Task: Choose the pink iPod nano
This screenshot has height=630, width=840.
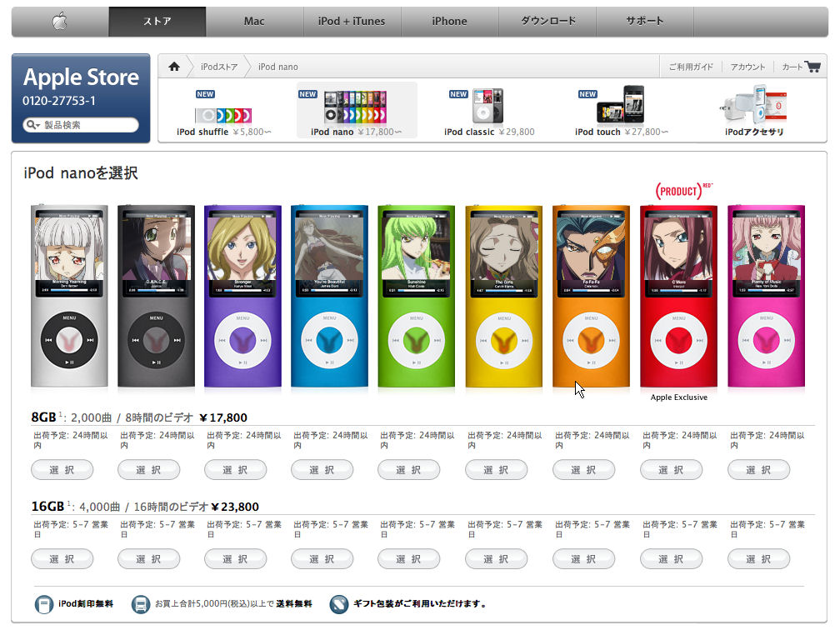Action: click(x=766, y=296)
